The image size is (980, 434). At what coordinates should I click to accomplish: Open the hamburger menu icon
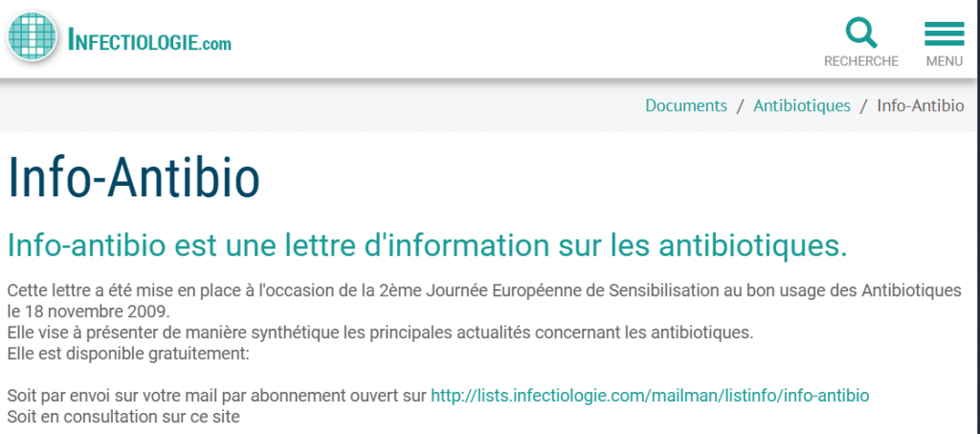tap(944, 34)
